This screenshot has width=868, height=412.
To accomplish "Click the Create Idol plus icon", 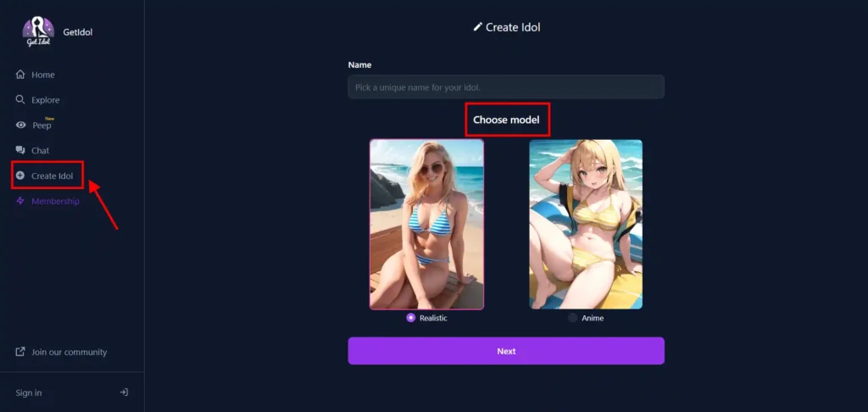I will (20, 175).
